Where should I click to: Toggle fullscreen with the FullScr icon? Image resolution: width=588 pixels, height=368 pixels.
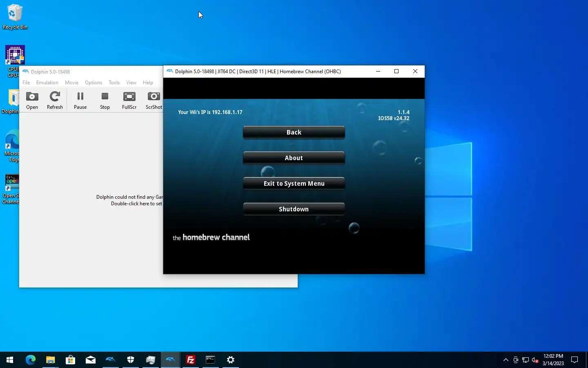pos(129,101)
